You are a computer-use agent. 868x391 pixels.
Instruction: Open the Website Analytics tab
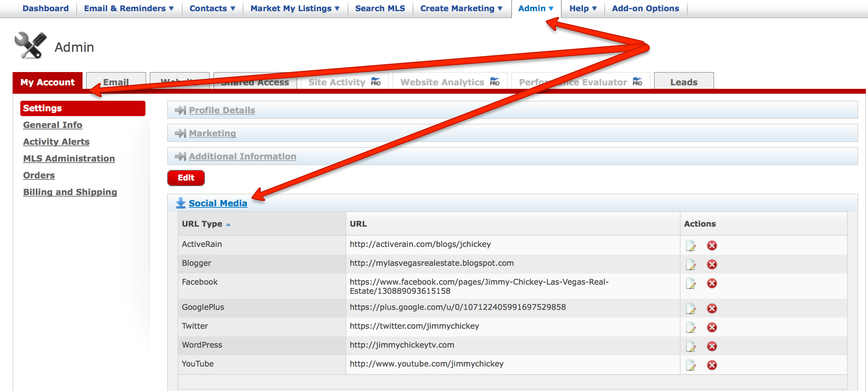[x=442, y=82]
